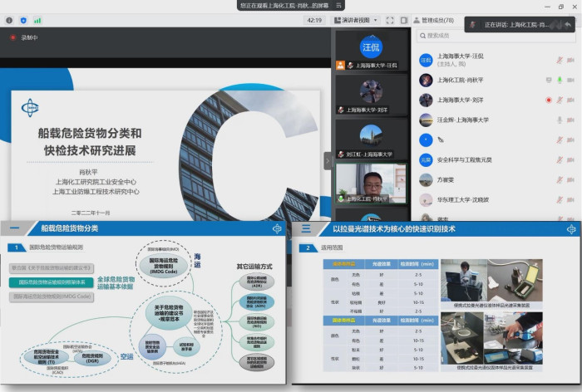This screenshot has width=582, height=392.
Task: Click red recording icon beside 上海海事大学-刘洋
Action: (549, 100)
